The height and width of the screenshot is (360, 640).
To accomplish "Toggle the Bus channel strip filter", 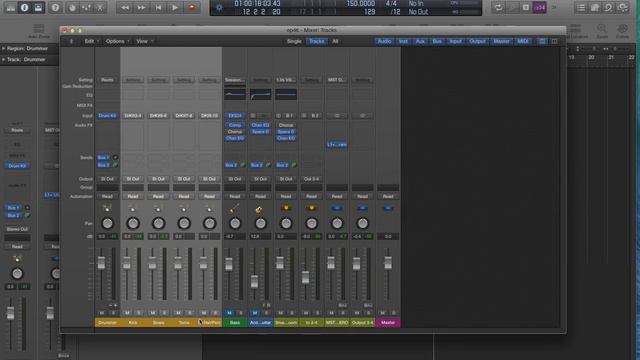I will click(x=437, y=41).
